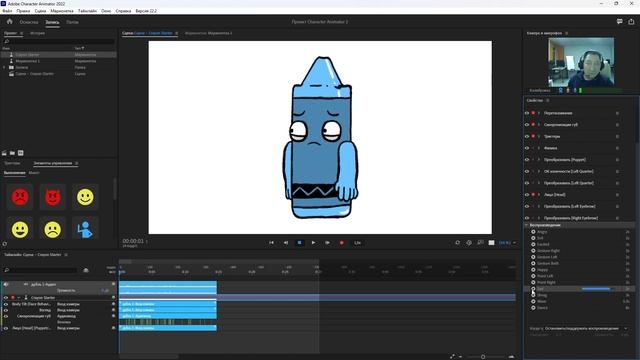
Task: Trigger the Angry replay
Action: 533,232
